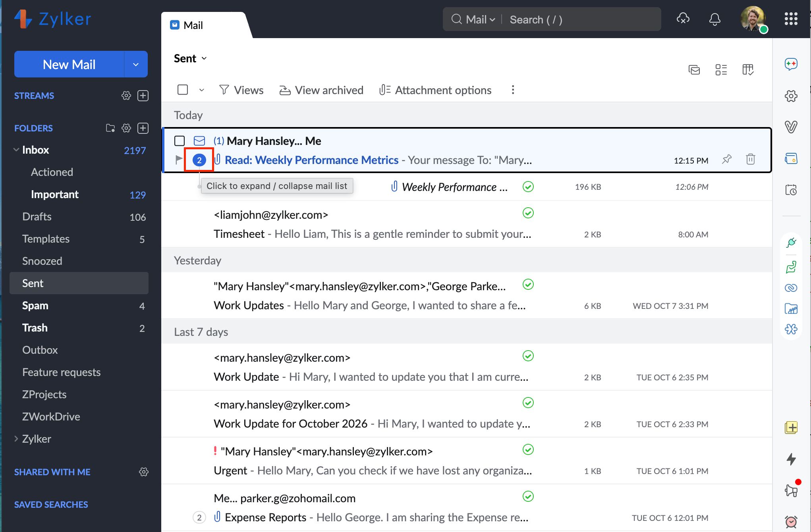Open the select-all checkbox dropdown arrow
Image resolution: width=811 pixels, height=532 pixels.
[202, 90]
